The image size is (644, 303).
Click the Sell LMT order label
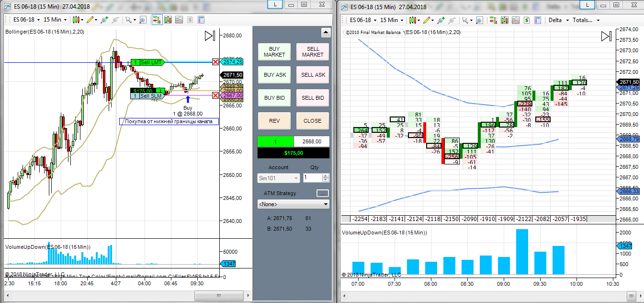(147, 62)
